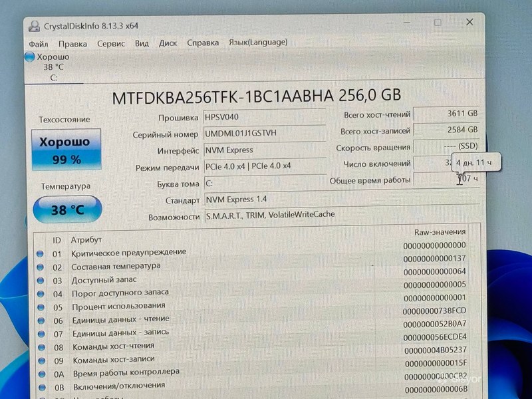Open the Сервис menu

click(x=111, y=43)
